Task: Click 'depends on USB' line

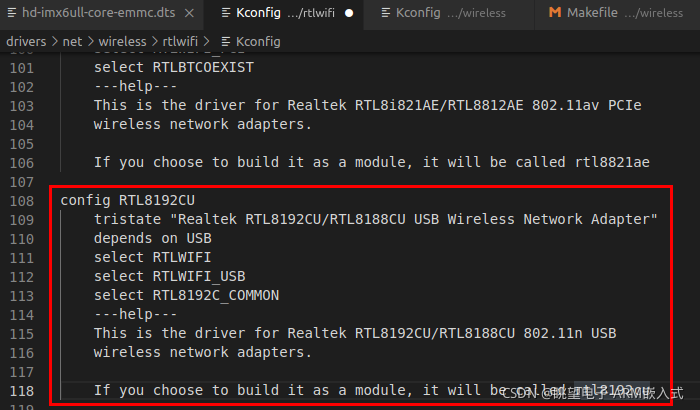Action: [153, 238]
